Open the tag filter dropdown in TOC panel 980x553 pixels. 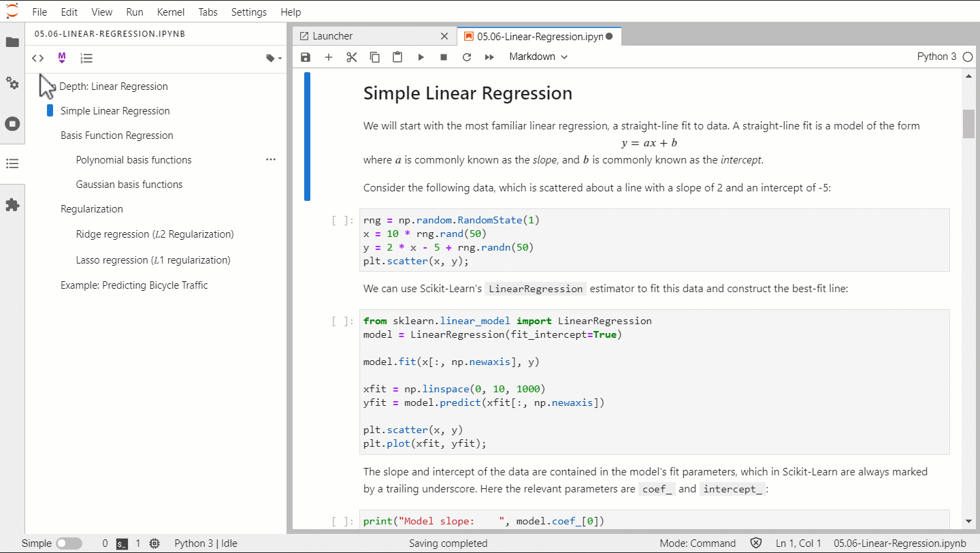tap(272, 58)
